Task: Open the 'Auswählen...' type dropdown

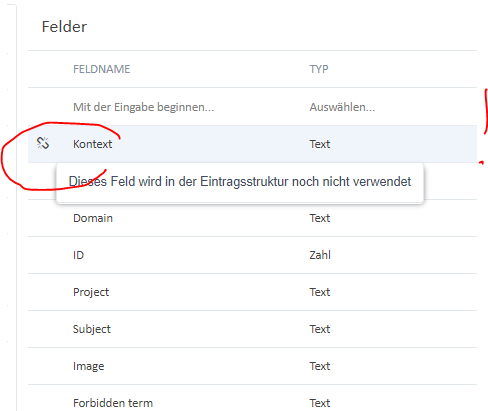Action: click(x=342, y=107)
